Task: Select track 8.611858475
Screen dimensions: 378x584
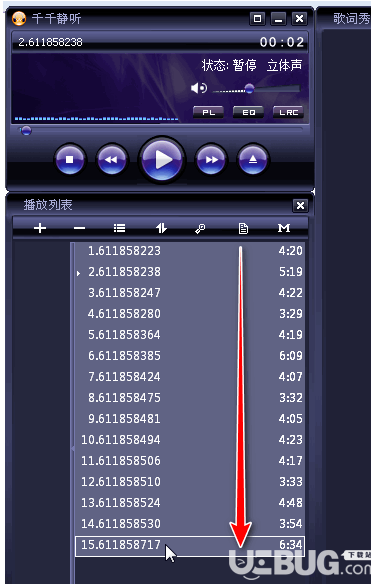Action: click(x=190, y=398)
